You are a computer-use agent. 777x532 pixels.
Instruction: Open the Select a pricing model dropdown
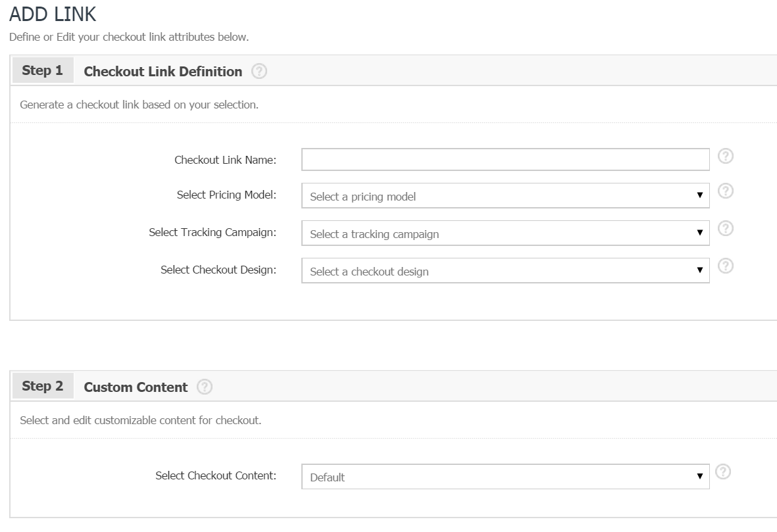505,196
